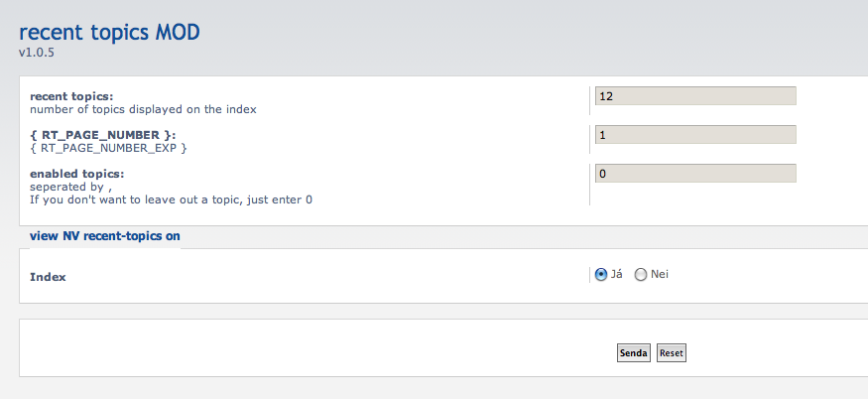Select the Já radio button for Index
The height and width of the screenshot is (399, 868).
(601, 275)
